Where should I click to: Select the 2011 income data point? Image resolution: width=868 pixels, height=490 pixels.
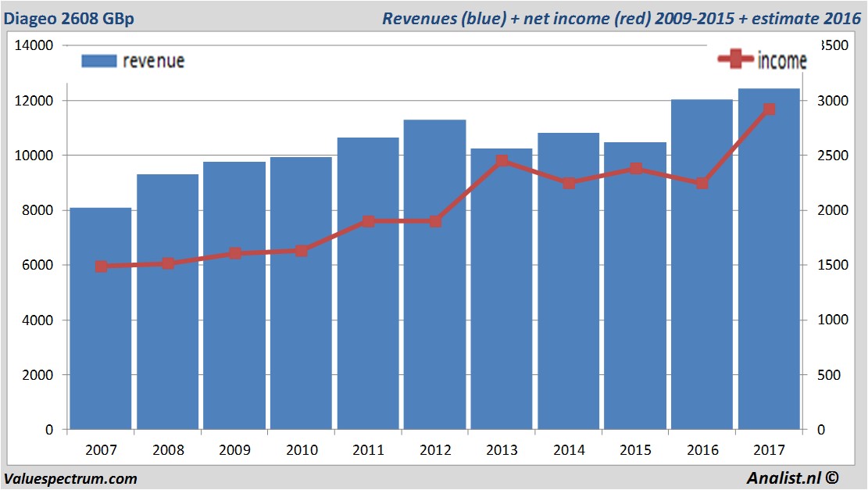pos(368,221)
